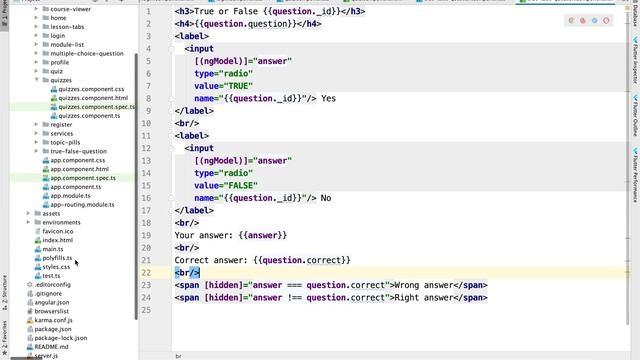This screenshot has width=640, height=360.
Task: Expand the services folder arrow
Action: 37,133
